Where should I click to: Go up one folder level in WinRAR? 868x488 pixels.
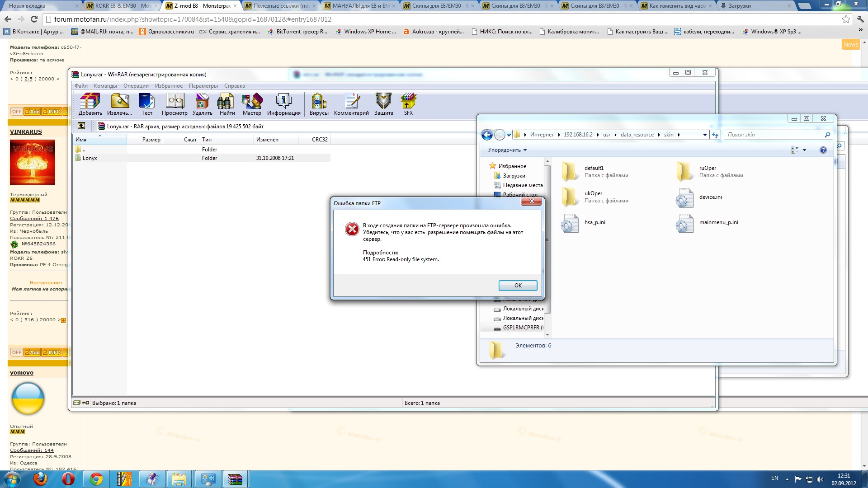(81, 126)
